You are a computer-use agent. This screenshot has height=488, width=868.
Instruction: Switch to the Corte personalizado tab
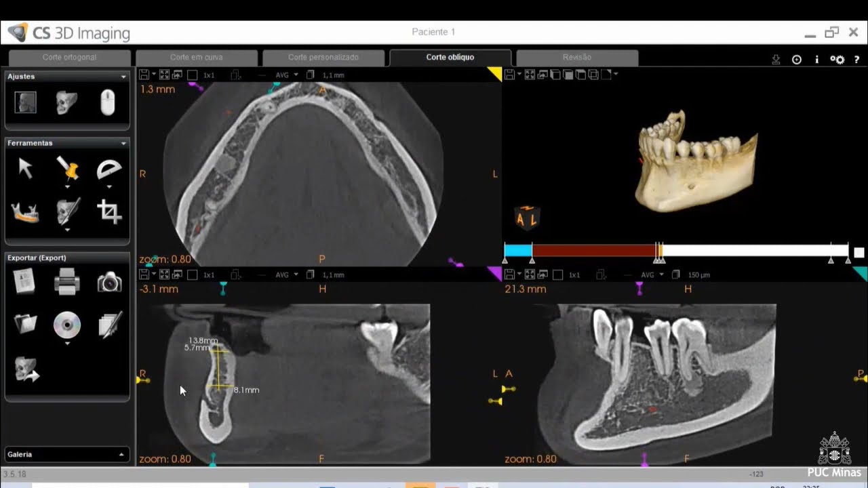(323, 58)
